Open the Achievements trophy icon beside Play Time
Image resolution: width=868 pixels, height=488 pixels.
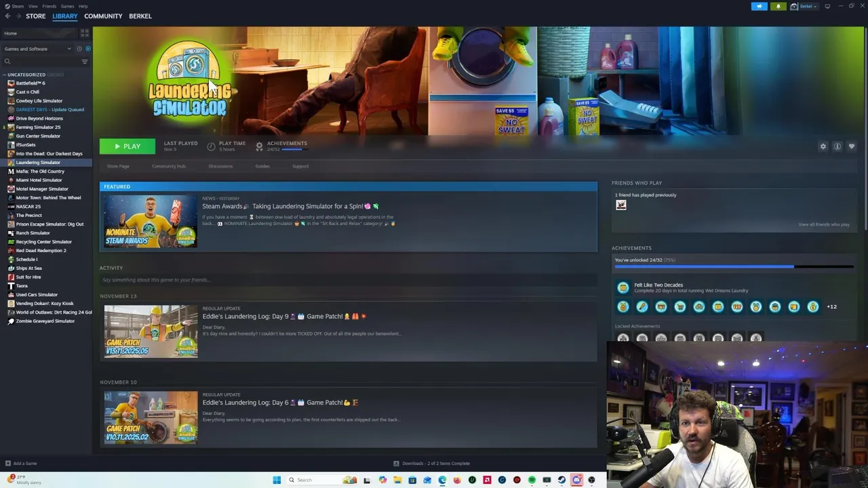coord(259,146)
